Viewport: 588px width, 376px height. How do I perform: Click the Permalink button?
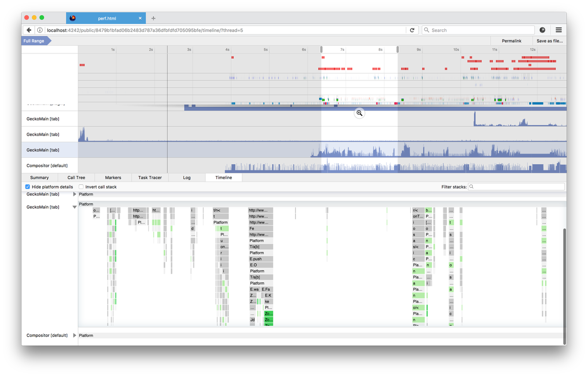(x=512, y=41)
